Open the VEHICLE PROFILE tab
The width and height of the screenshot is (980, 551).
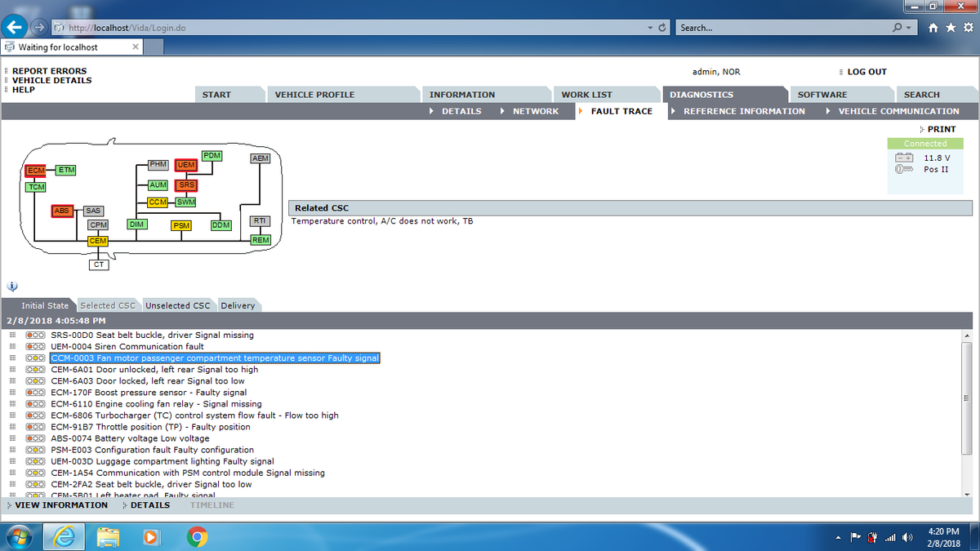314,95
